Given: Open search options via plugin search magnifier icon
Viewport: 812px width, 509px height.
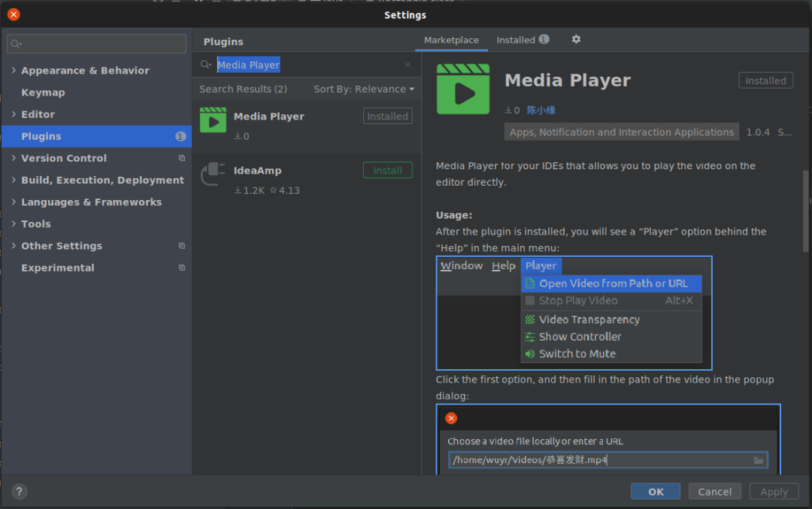Looking at the screenshot, I should (x=206, y=65).
